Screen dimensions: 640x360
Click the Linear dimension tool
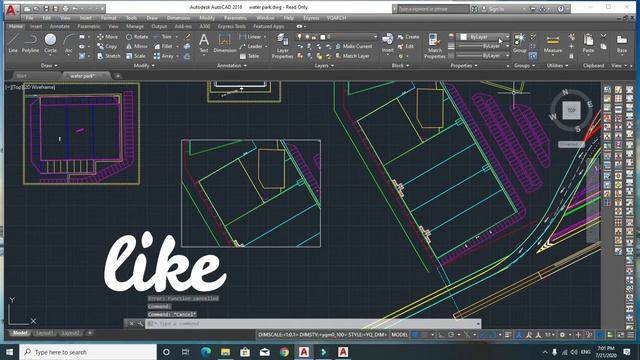(x=251, y=37)
